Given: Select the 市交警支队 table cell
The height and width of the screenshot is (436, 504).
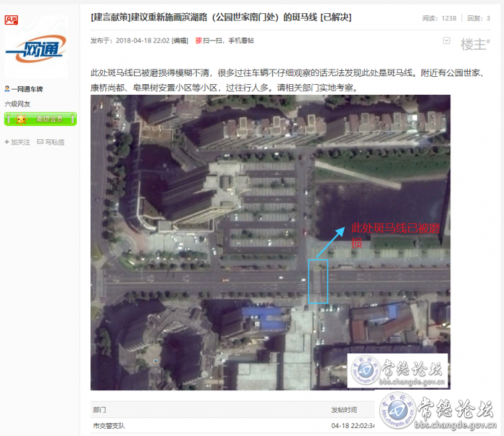Looking at the screenshot, I should (x=109, y=425).
